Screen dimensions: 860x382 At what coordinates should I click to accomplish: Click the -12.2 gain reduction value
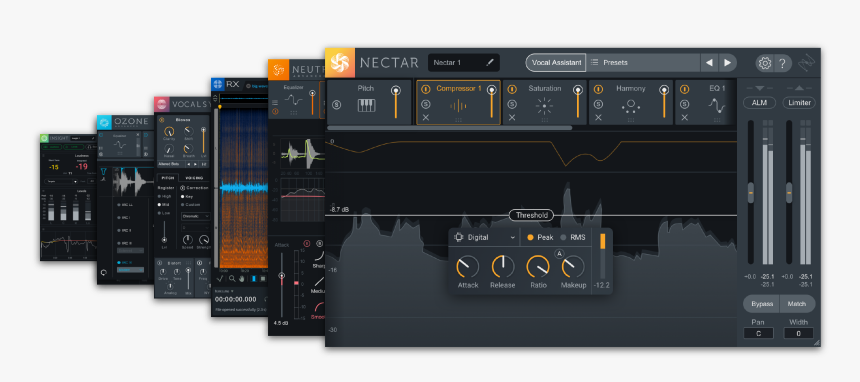pos(602,285)
